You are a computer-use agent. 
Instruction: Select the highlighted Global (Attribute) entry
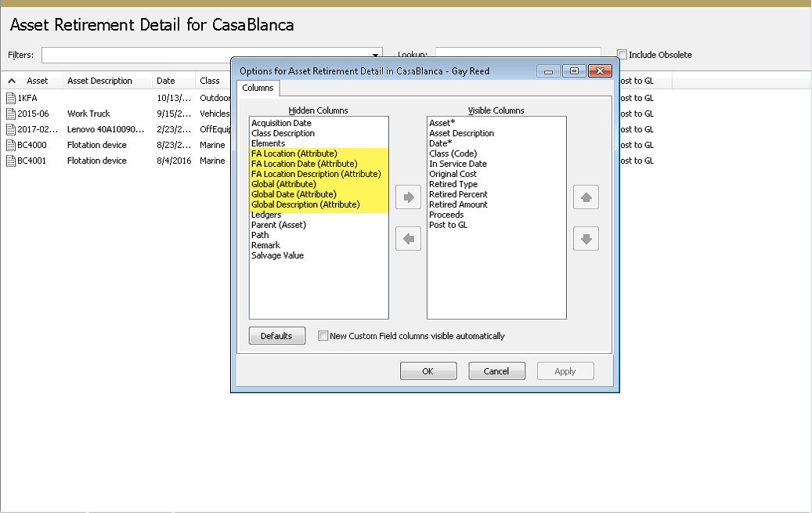[284, 184]
